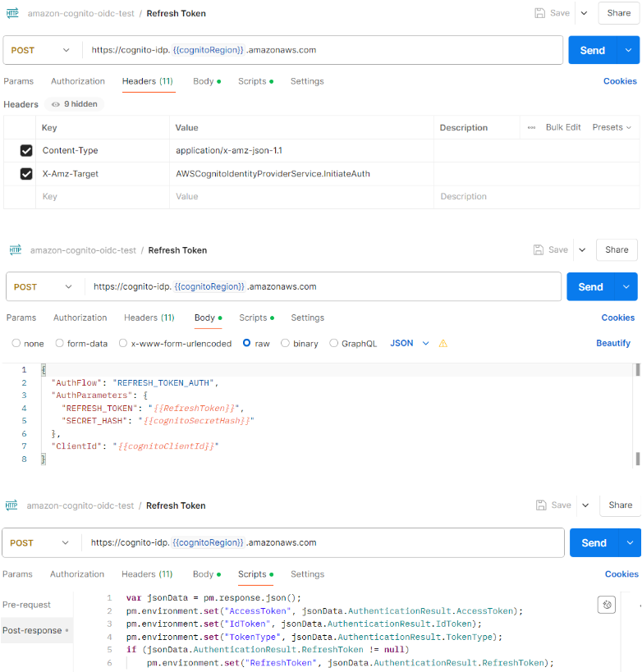Select the Post-response script tab
The image size is (642, 672).
point(33,630)
